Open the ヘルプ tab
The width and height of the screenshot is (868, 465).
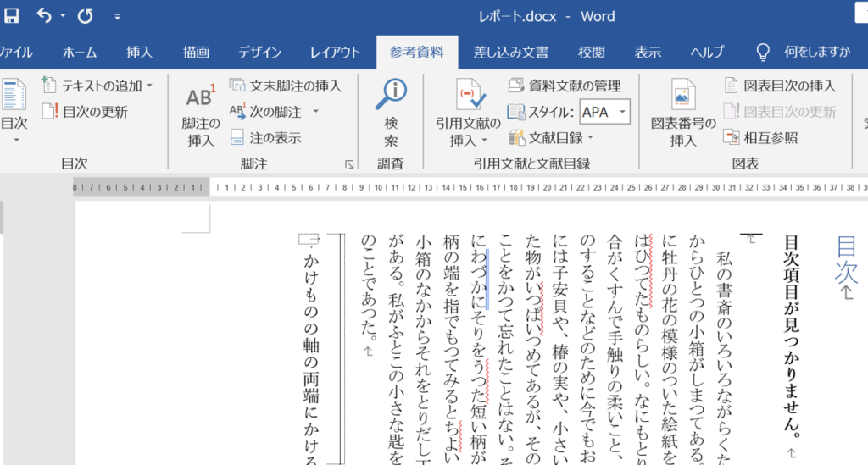708,53
